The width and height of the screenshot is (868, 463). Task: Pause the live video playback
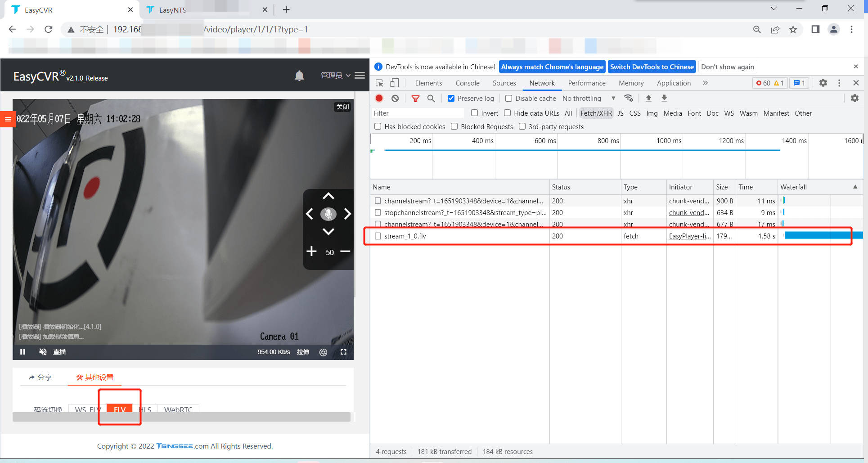tap(22, 352)
